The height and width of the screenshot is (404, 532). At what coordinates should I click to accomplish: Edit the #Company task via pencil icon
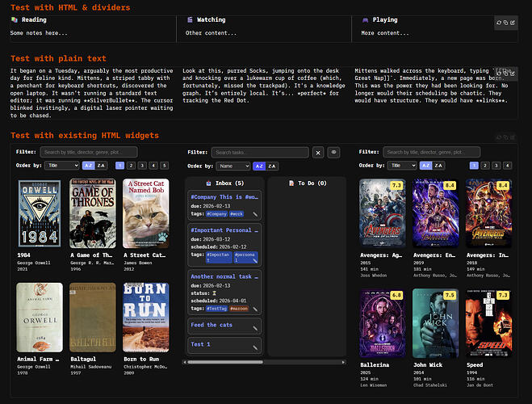click(254, 214)
